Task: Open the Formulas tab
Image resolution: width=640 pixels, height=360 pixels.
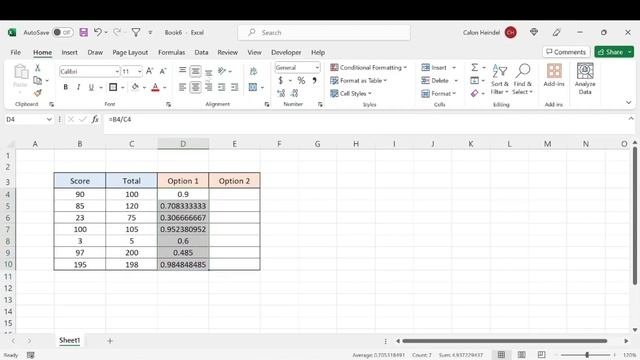Action: [171, 52]
